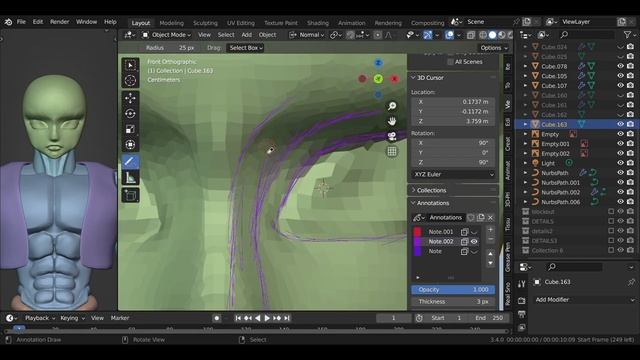The image size is (640, 360).
Task: Add a new annotation layer with plus
Action: click(x=491, y=230)
